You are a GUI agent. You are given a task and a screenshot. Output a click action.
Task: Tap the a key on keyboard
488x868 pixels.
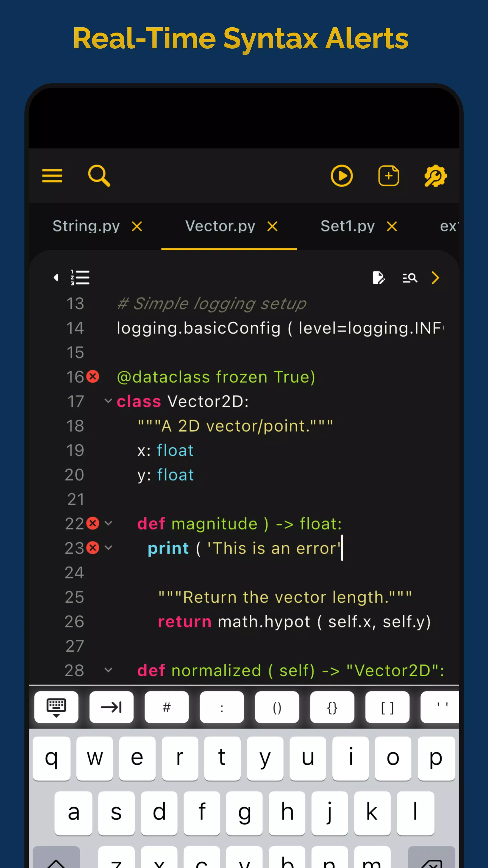(73, 813)
